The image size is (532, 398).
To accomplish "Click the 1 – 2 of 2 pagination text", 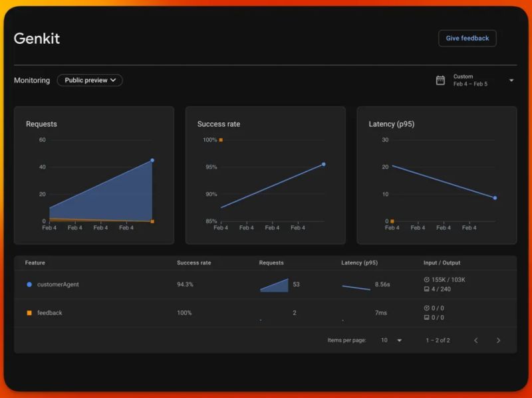I will (438, 340).
